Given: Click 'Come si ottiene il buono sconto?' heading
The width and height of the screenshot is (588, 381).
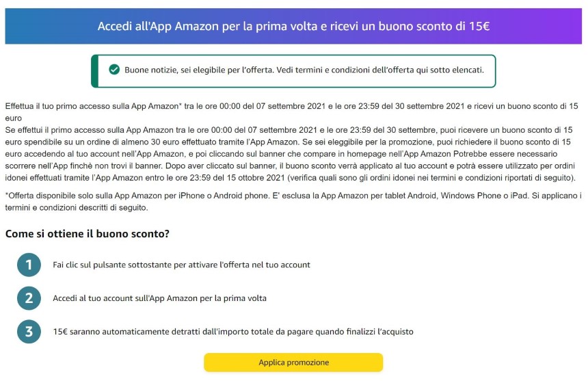Looking at the screenshot, I should click(88, 234).
